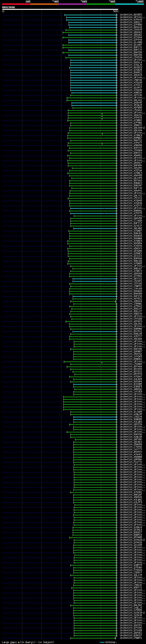This screenshot has height=644, width=146.
Task: Select hit UniRef100_P14772
Action: point(131,462)
